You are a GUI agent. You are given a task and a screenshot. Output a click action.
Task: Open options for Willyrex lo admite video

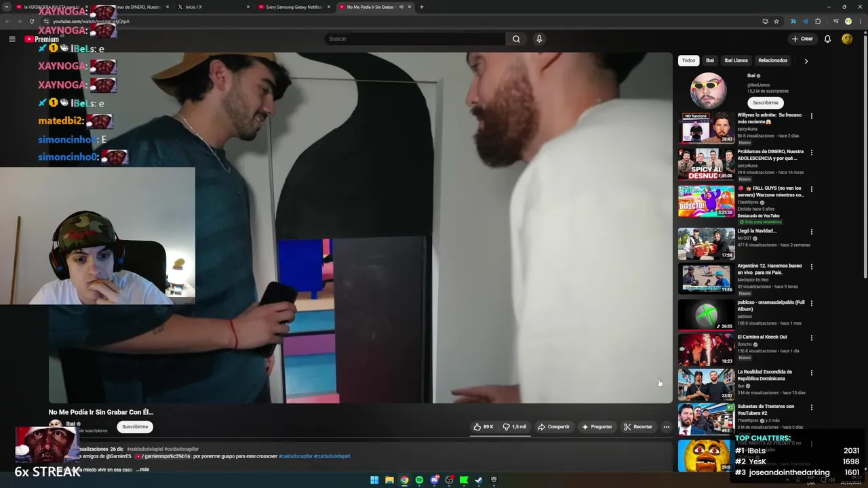click(811, 116)
